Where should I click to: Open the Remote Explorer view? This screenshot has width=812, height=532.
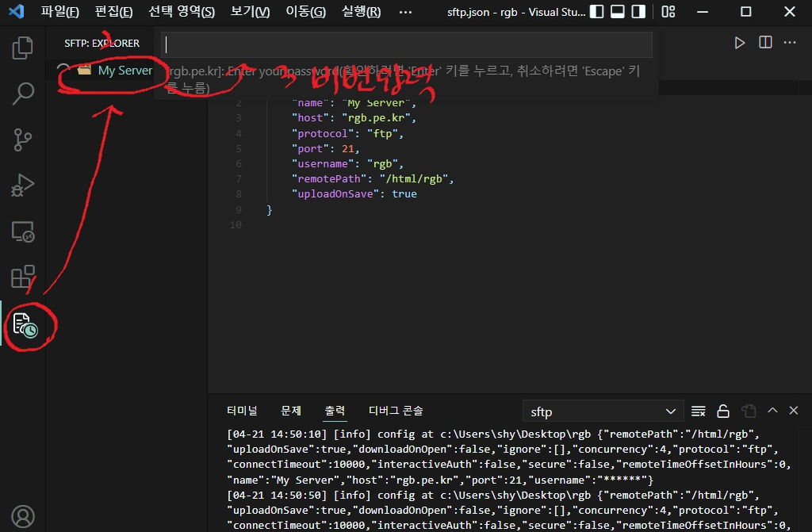pos(23,232)
